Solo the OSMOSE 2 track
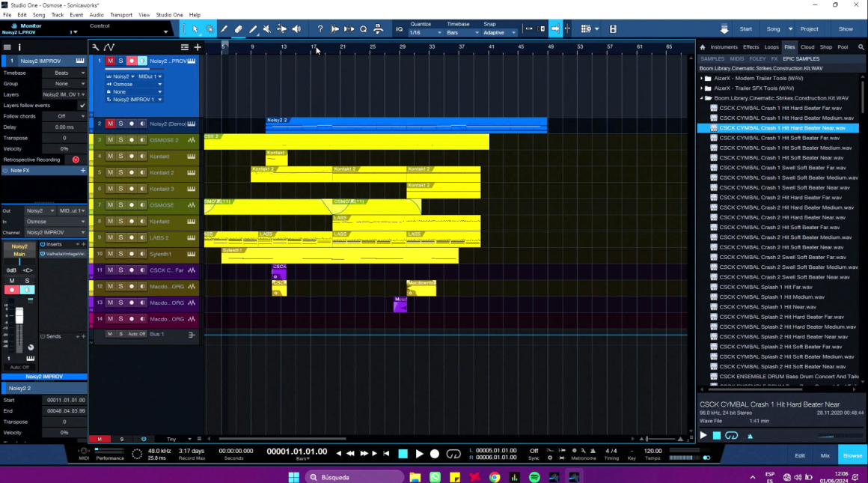868x483 pixels. (x=120, y=140)
